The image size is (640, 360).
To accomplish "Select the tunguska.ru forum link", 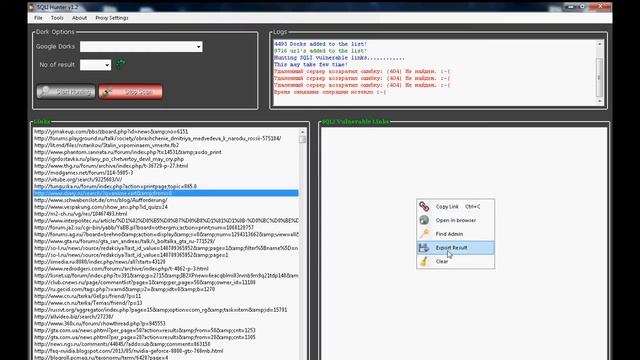I will tap(166, 186).
